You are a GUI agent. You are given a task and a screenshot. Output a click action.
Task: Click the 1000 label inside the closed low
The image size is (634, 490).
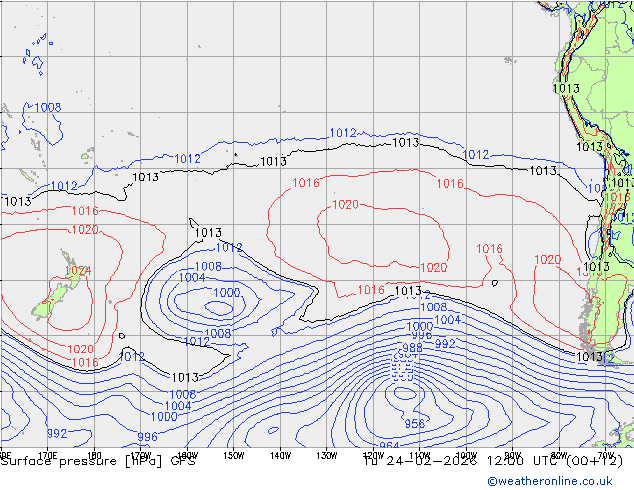pyautogui.click(x=226, y=293)
